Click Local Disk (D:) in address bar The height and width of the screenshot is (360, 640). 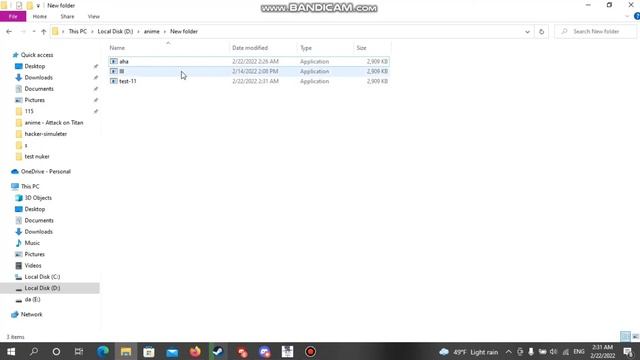point(115,31)
